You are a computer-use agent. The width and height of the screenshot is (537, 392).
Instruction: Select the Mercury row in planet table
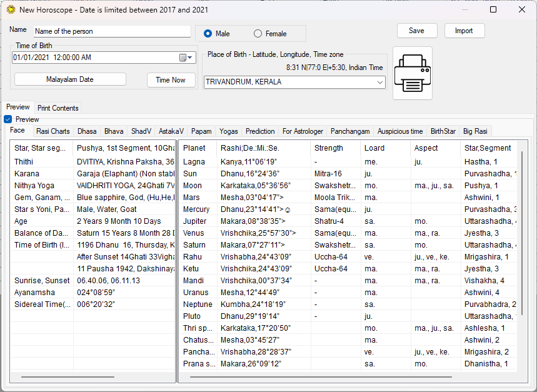[348, 209]
